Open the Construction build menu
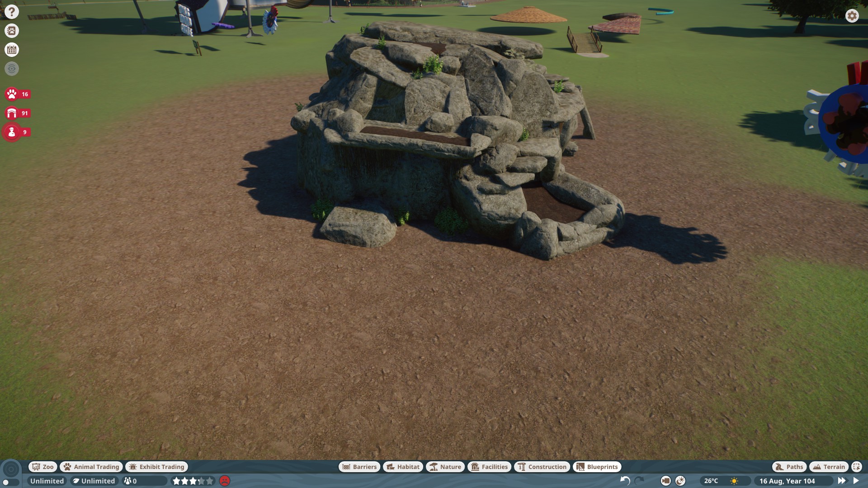This screenshot has width=868, height=488. pyautogui.click(x=542, y=467)
